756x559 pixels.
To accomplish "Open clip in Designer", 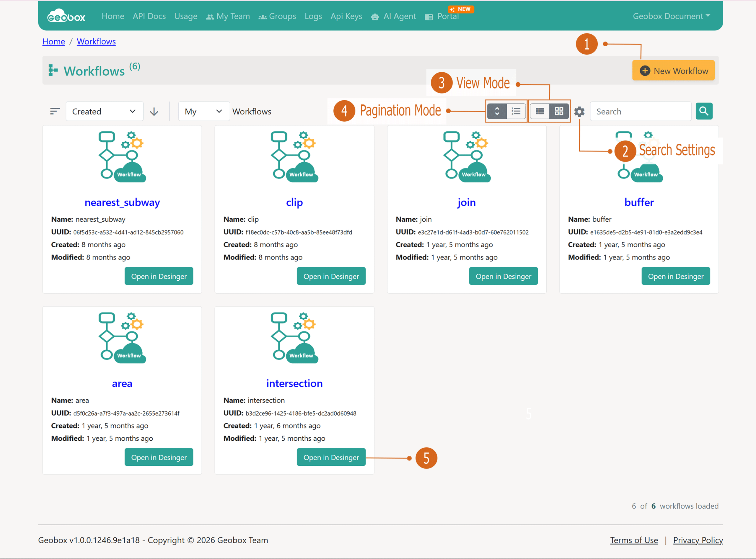I will point(331,276).
